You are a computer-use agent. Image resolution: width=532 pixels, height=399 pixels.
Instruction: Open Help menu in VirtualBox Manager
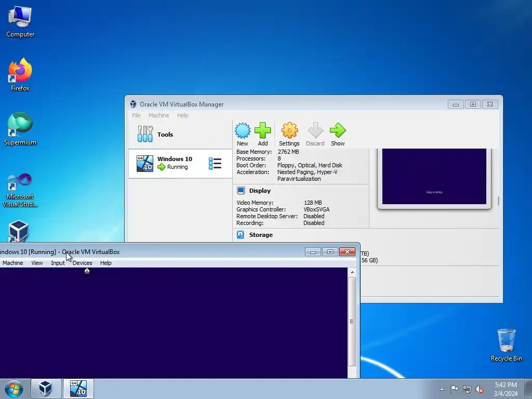182,115
